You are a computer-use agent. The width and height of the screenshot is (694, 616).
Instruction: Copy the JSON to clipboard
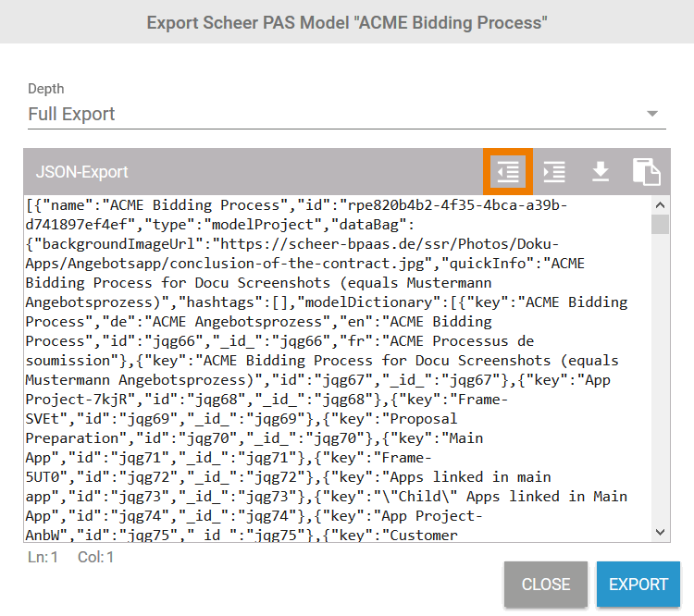(x=647, y=171)
